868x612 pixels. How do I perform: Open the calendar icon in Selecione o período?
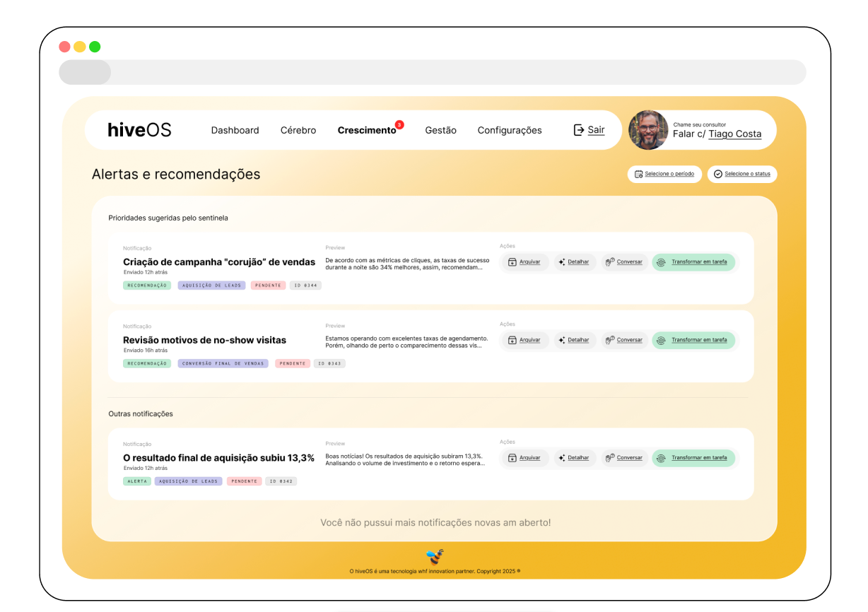tap(638, 174)
